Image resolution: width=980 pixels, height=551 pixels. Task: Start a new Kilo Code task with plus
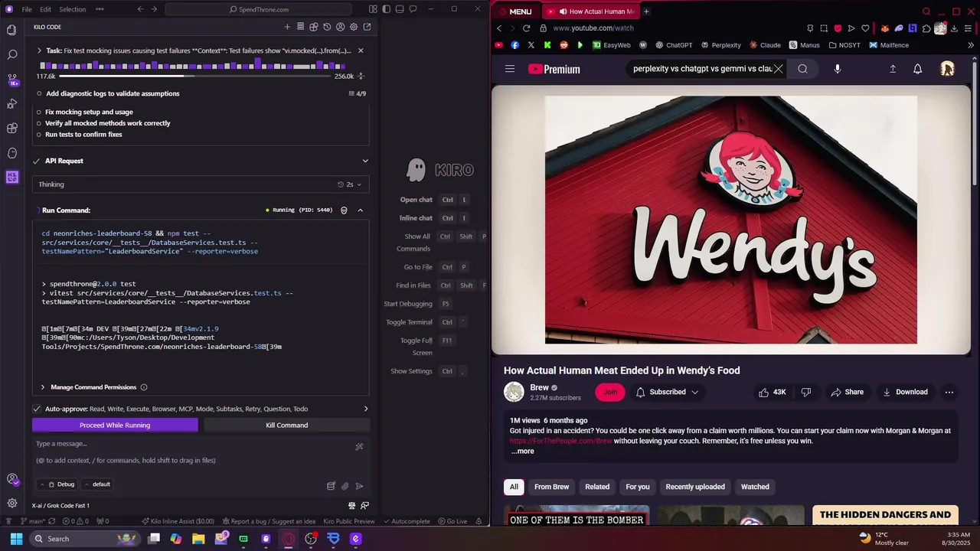(288, 27)
